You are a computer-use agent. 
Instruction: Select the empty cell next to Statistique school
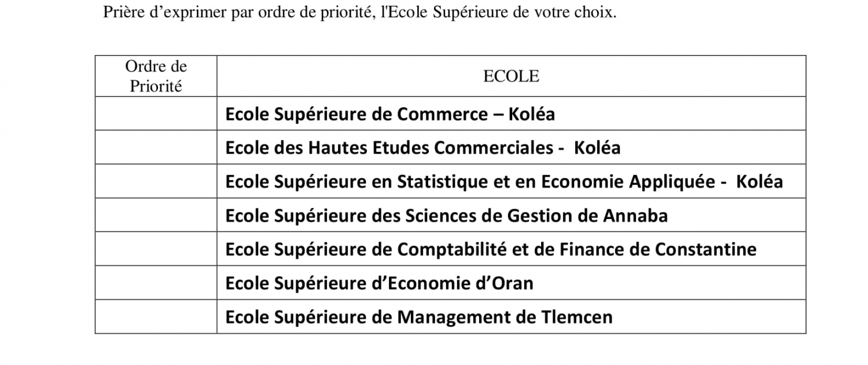tap(156, 181)
